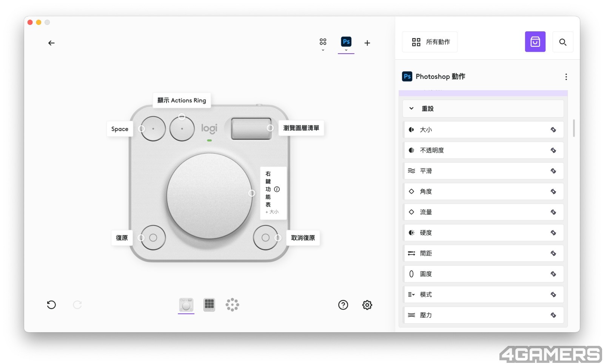The width and height of the screenshot is (604, 364).
Task: Select the Photoshop profile icon
Action: coord(346,42)
